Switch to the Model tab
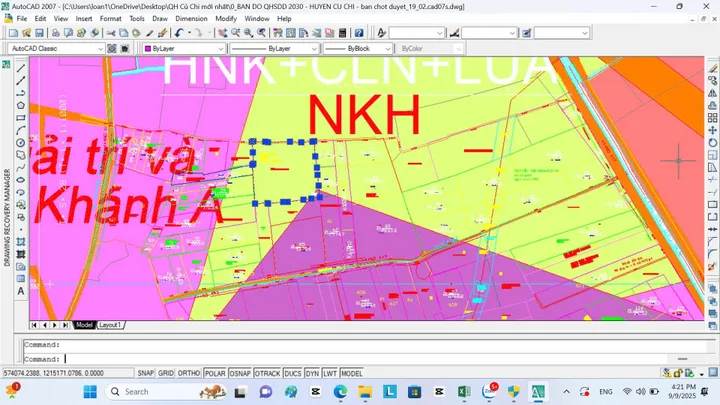Viewport: 720px width, 405px height. coord(84,325)
